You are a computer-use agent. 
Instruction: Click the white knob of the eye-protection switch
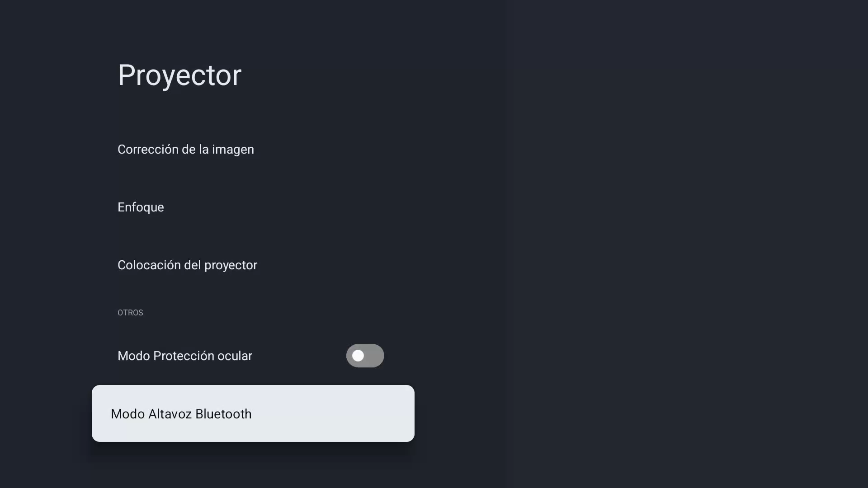coord(358,356)
